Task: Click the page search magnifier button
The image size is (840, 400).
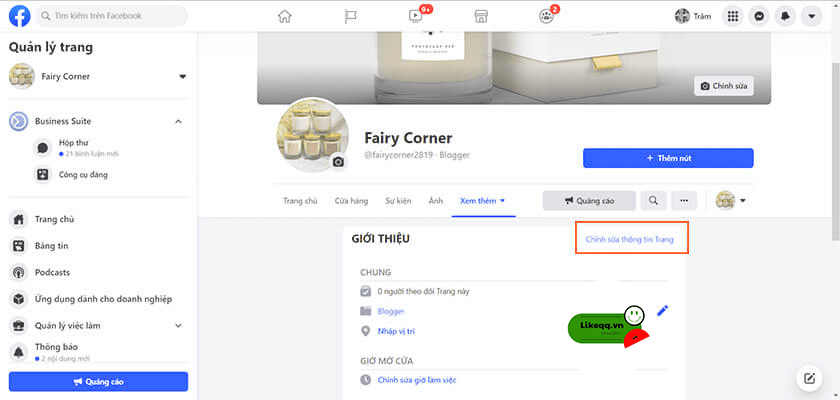Action: pyautogui.click(x=653, y=201)
